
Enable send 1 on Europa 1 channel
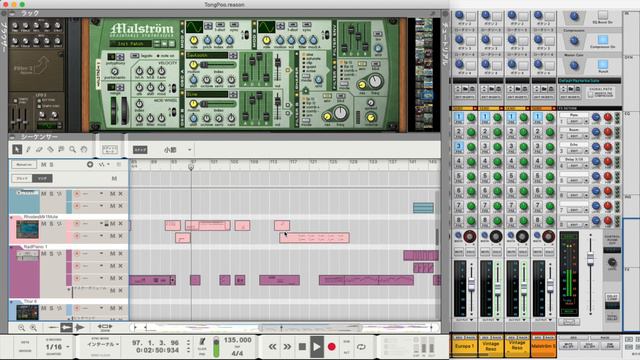[x=458, y=118]
